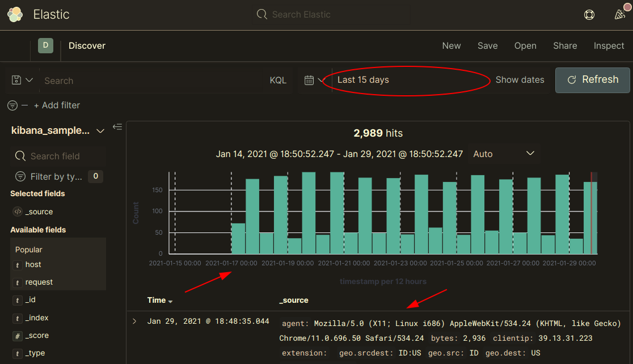633x364 pixels.
Task: Click the Discover breadcrumb
Action: coord(87,45)
